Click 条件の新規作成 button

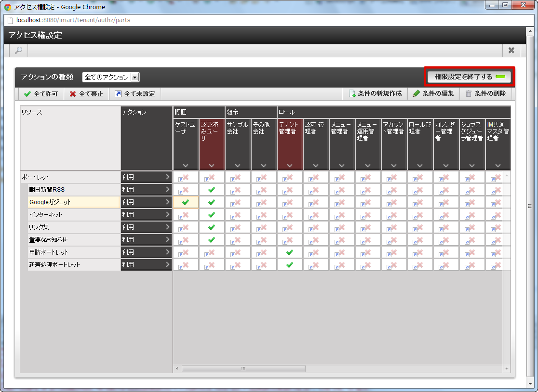click(x=375, y=93)
